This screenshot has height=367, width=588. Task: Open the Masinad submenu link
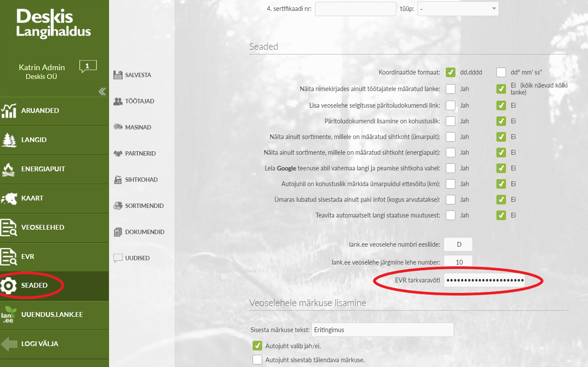click(x=138, y=127)
